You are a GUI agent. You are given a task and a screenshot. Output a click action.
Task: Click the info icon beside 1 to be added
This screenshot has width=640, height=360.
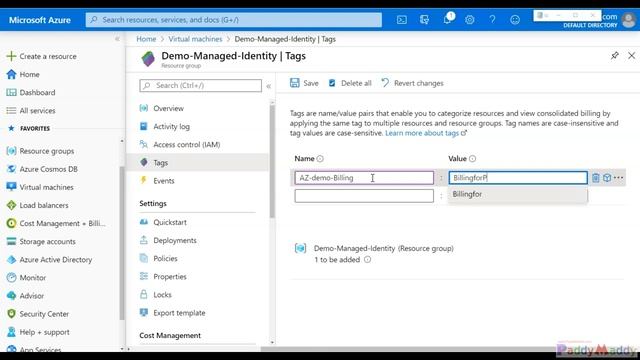pos(367,260)
